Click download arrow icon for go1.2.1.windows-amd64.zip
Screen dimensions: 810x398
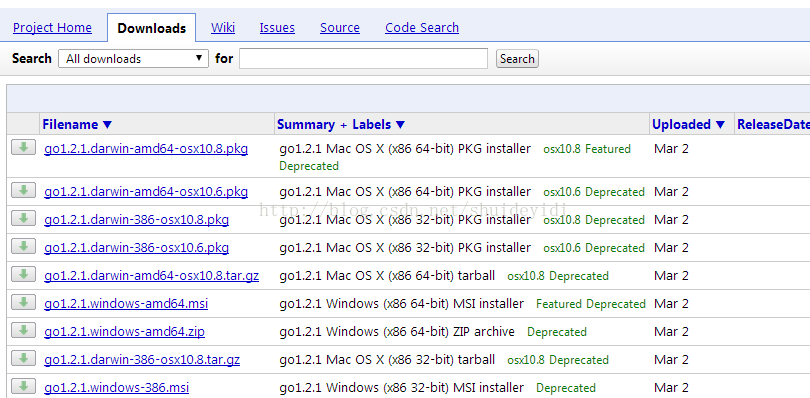click(23, 330)
